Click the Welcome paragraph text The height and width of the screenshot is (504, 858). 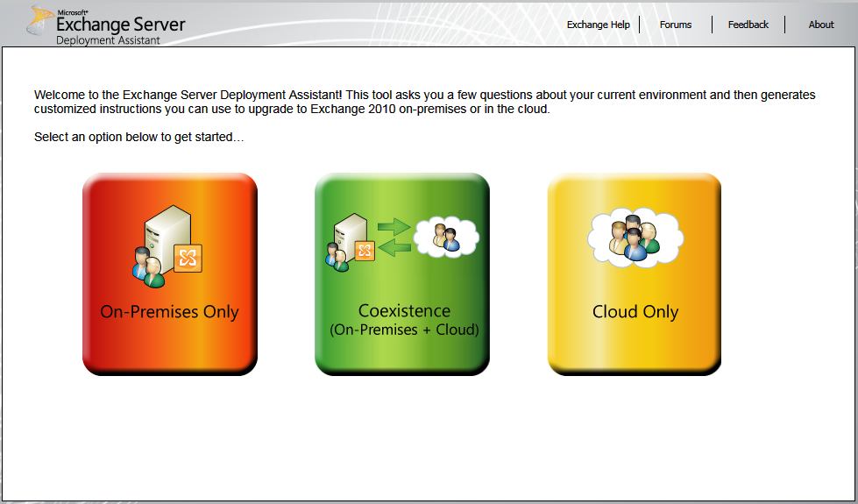click(424, 102)
